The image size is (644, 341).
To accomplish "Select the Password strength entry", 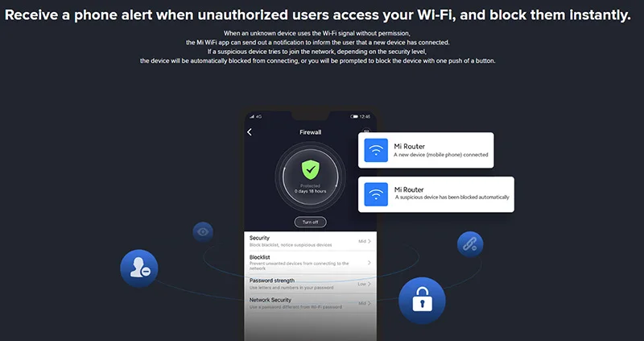I will (311, 284).
